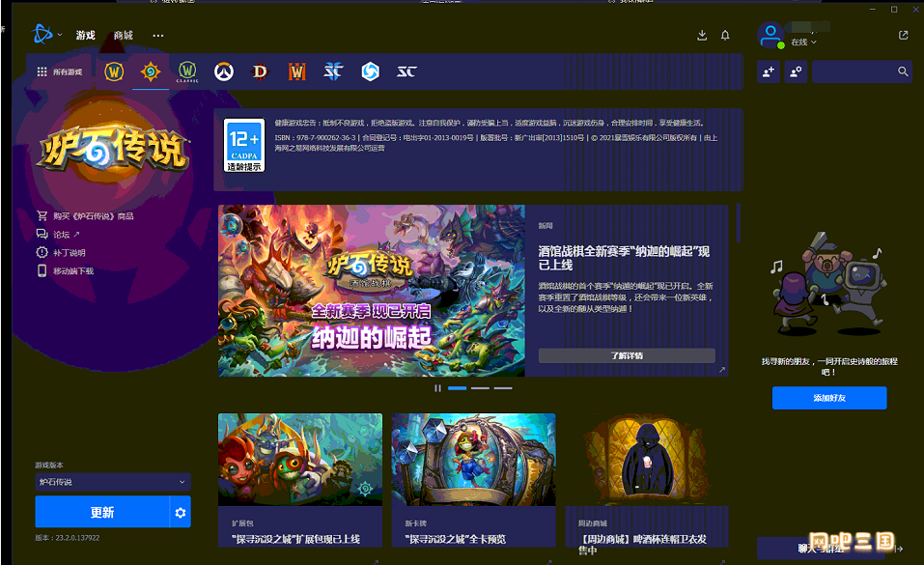Open the three-dot more menu
The height and width of the screenshot is (565, 924).
point(158,36)
